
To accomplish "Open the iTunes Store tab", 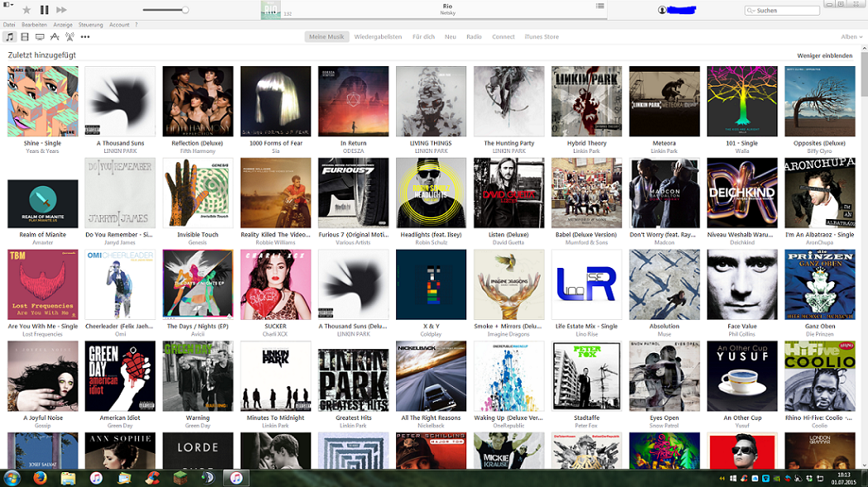I will (x=541, y=36).
